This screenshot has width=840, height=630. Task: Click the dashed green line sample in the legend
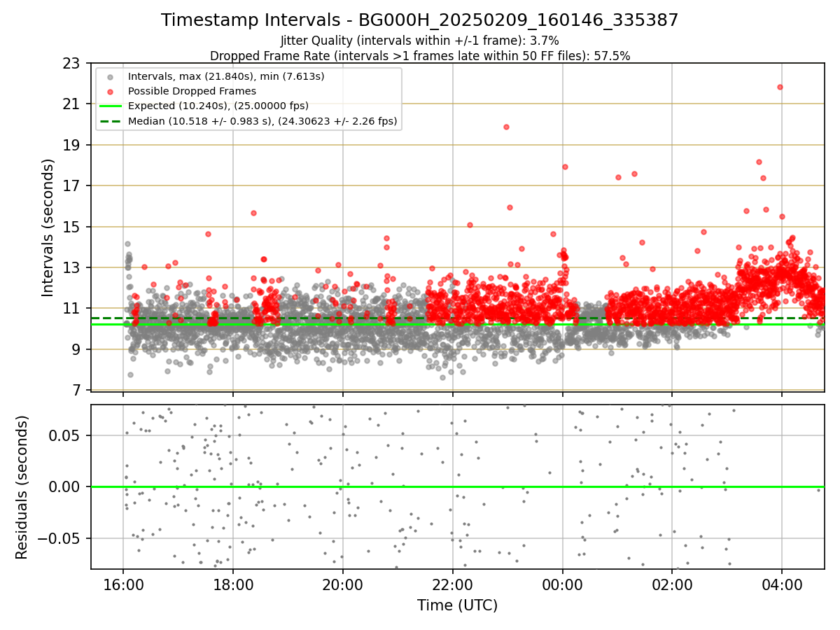click(109, 121)
